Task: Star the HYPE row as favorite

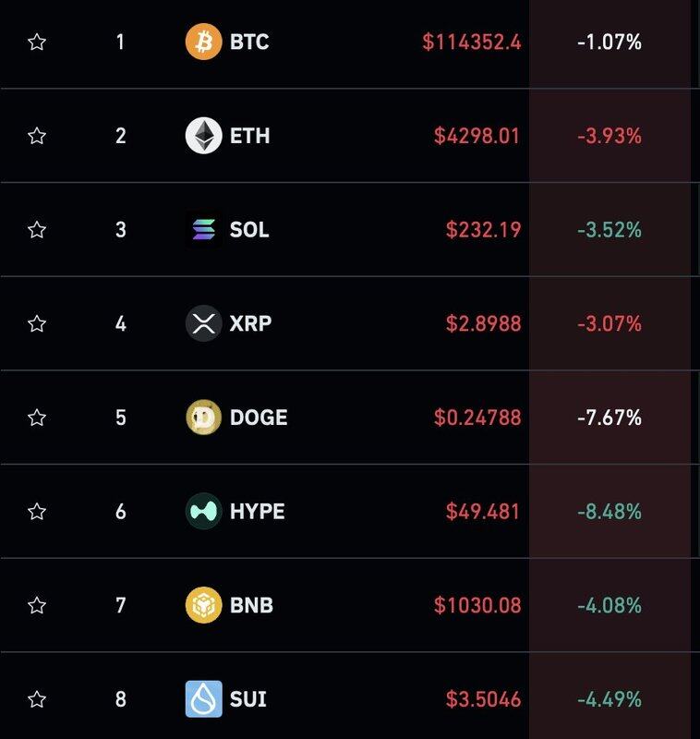Action: (37, 511)
